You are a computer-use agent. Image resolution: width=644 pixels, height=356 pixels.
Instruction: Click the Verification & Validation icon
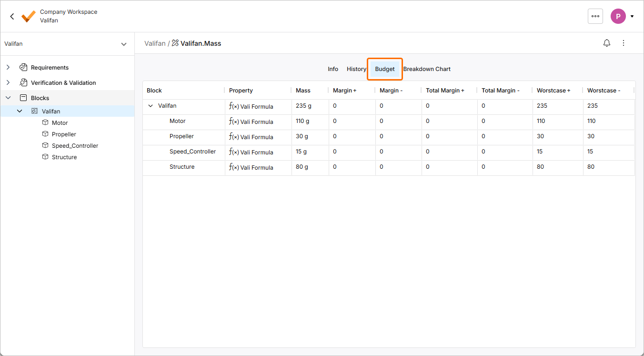click(23, 83)
